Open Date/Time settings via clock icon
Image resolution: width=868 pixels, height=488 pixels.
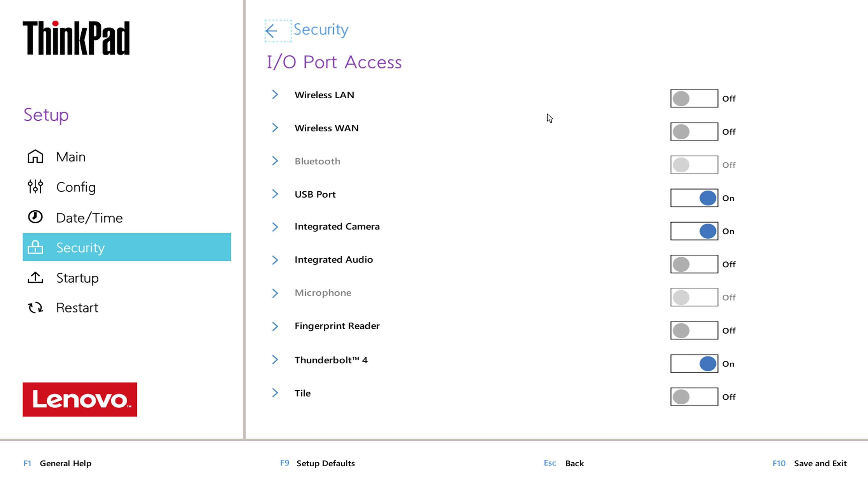35,217
